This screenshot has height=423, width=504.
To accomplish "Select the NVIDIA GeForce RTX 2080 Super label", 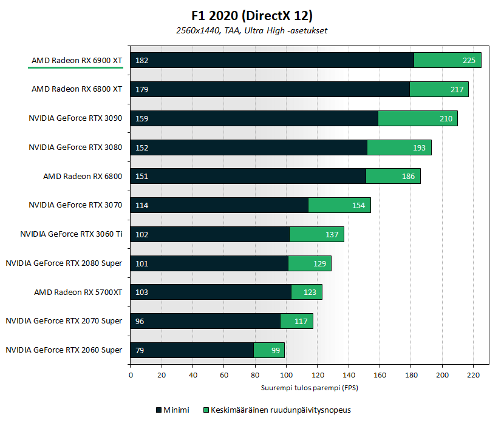I will tap(64, 263).
